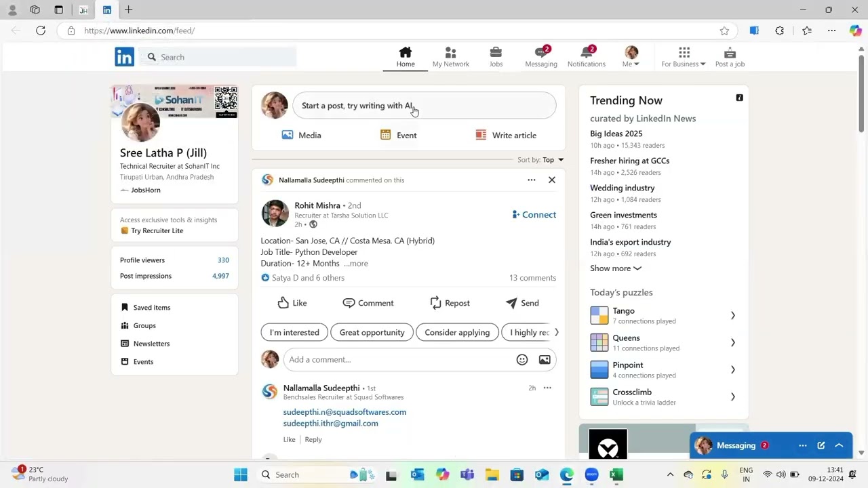Open Excel from the taskbar
Image resolution: width=868 pixels, height=488 pixels.
click(x=616, y=474)
